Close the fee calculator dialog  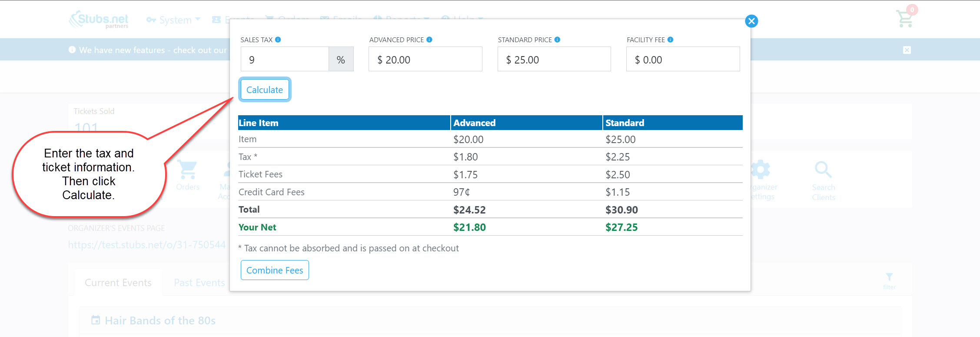[751, 21]
